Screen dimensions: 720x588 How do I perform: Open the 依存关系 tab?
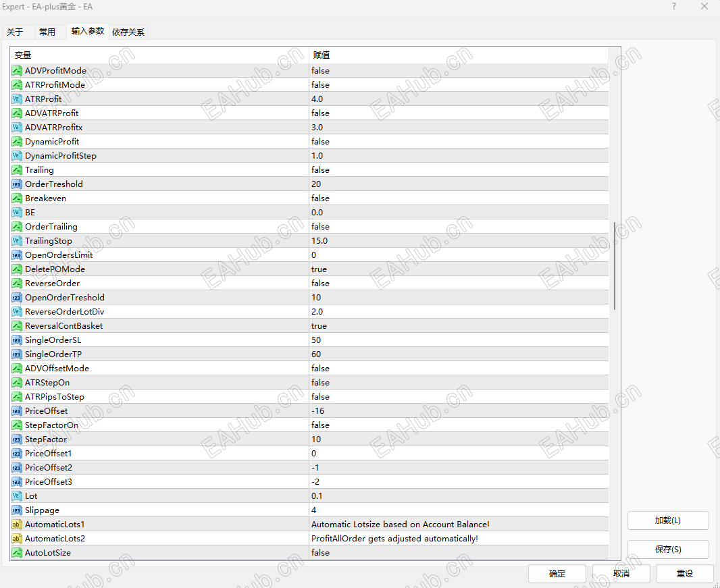(128, 31)
